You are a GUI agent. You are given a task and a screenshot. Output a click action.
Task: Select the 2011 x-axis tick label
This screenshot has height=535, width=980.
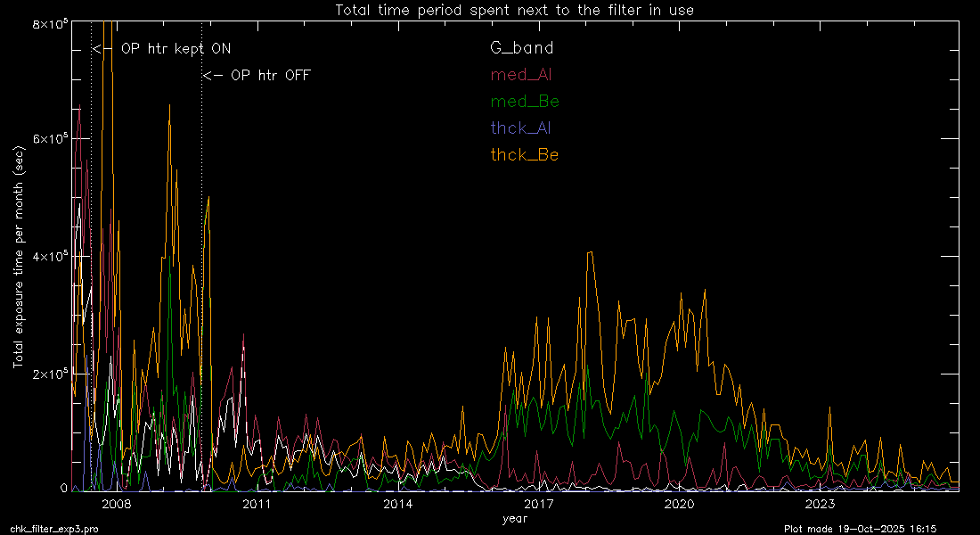pyautogui.click(x=257, y=505)
